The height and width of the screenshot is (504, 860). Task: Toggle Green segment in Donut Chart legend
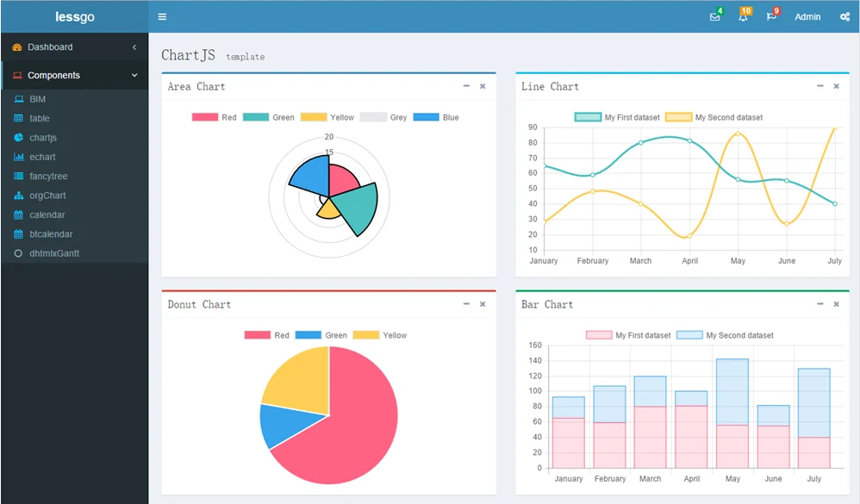321,335
